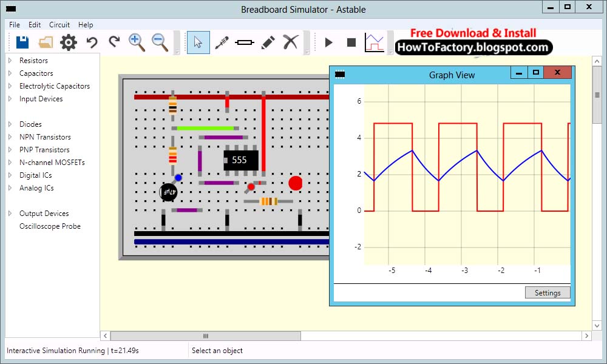Viewport: 607px width, 364px height.
Task: Open the simulator settings gear
Action: click(x=68, y=42)
